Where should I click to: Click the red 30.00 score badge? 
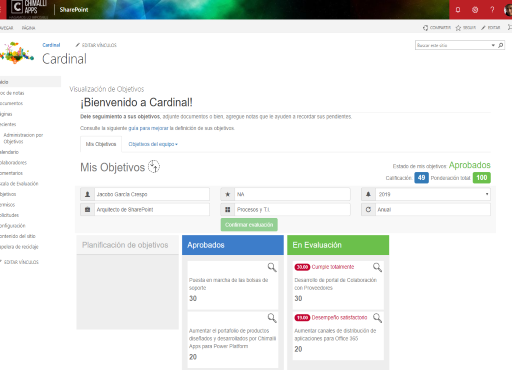302,267
